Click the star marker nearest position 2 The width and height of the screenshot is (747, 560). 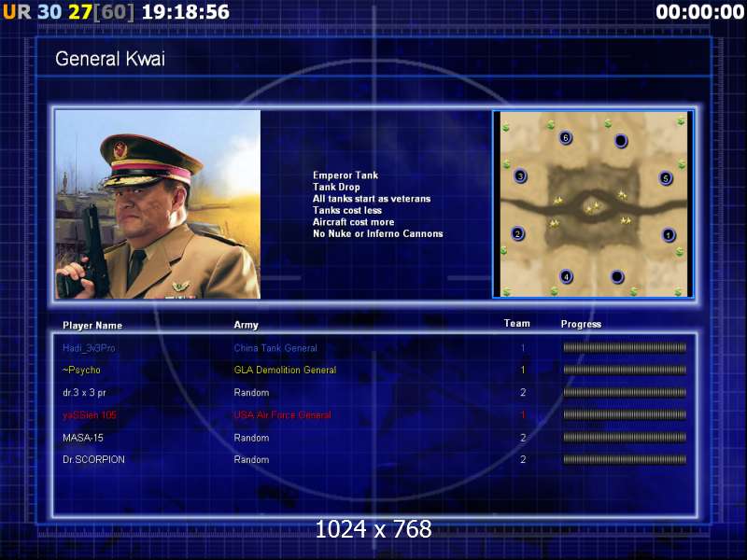(554, 222)
